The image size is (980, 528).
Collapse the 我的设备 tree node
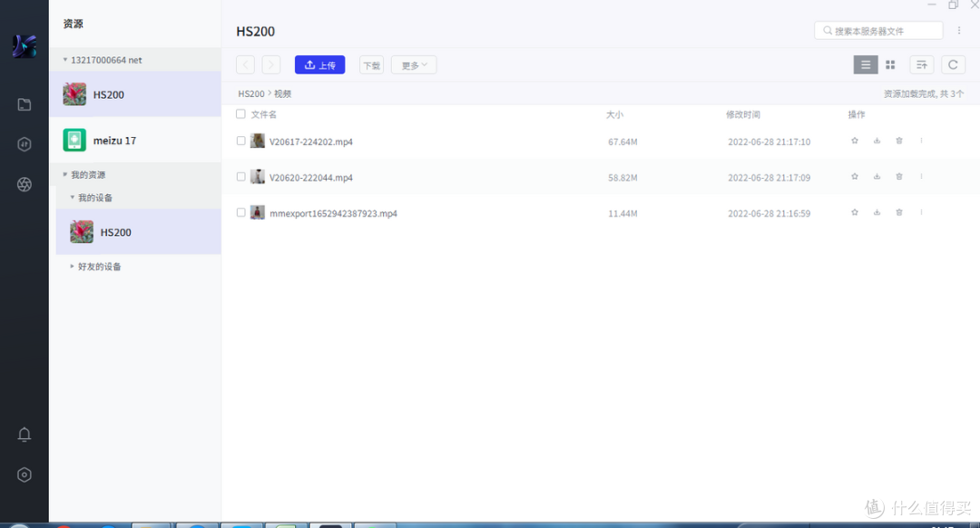point(73,198)
